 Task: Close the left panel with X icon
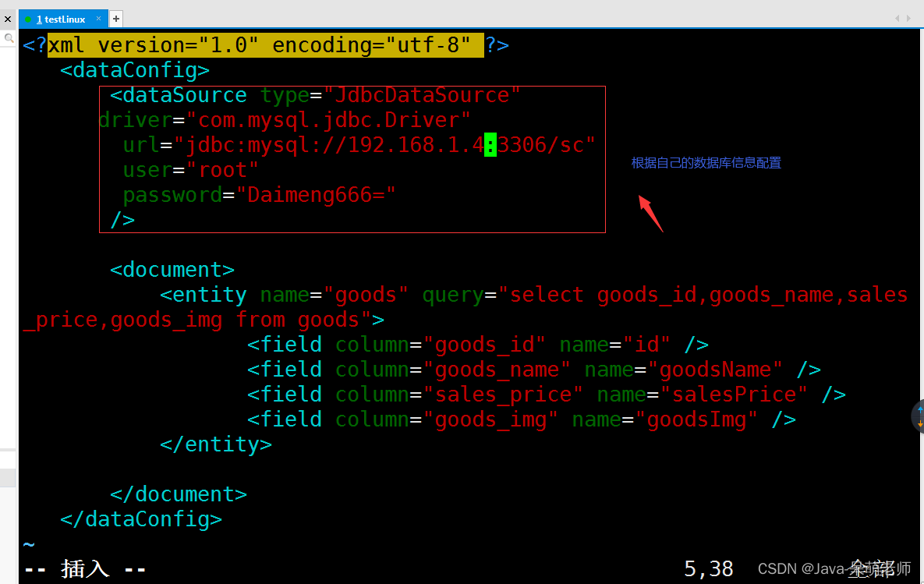pos(8,19)
